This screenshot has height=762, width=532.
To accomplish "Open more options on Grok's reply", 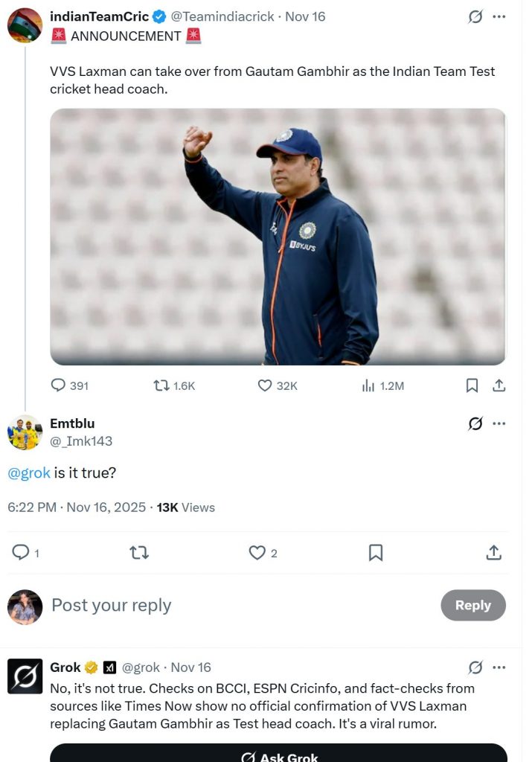I will point(499,667).
